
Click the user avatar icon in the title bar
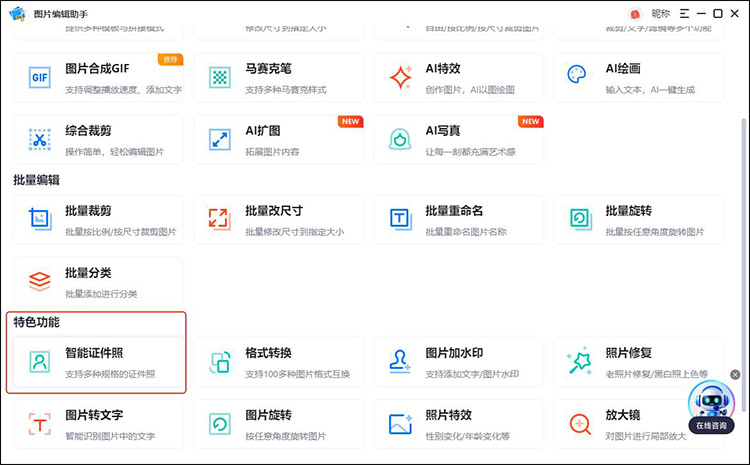635,14
